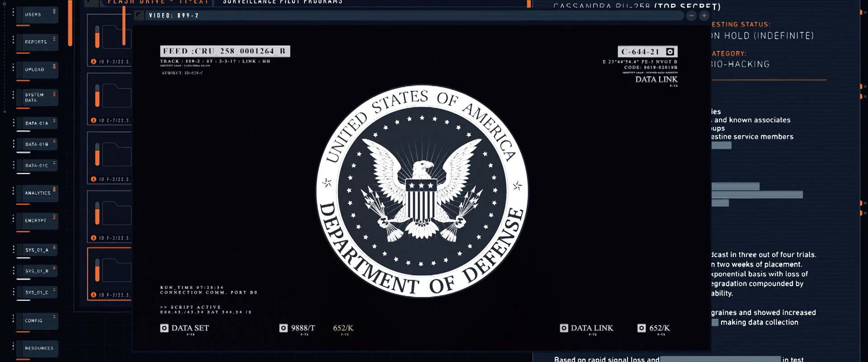This screenshot has width=868, height=362.
Task: Open the REPORTS sidebar section
Action: point(37,42)
